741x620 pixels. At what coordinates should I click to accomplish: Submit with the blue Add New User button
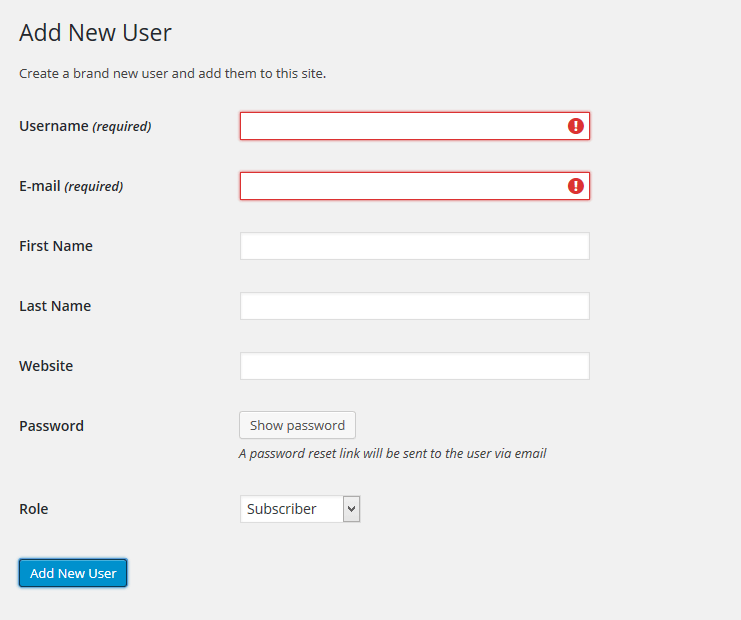[x=73, y=573]
